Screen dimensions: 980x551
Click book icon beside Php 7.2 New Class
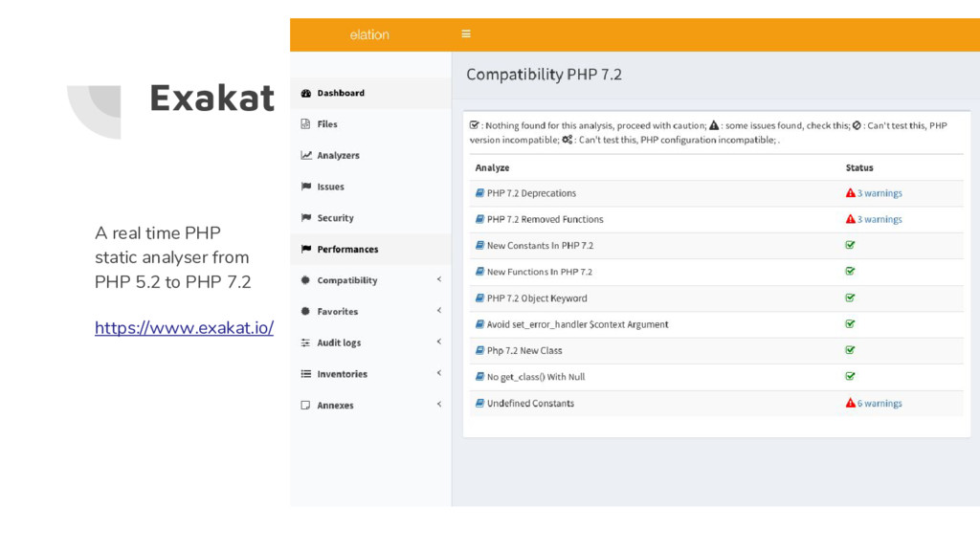click(479, 350)
